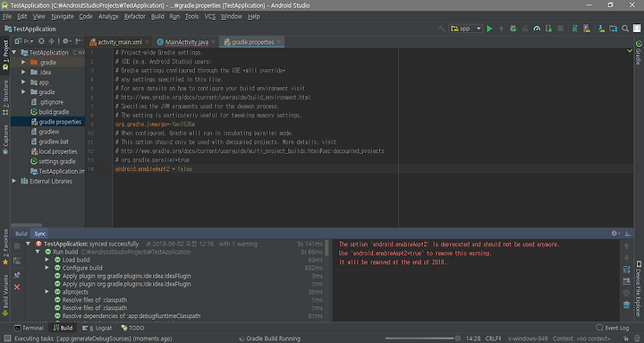This screenshot has height=343, width=644.
Task: Open the Terminal tool window
Action: [29, 328]
